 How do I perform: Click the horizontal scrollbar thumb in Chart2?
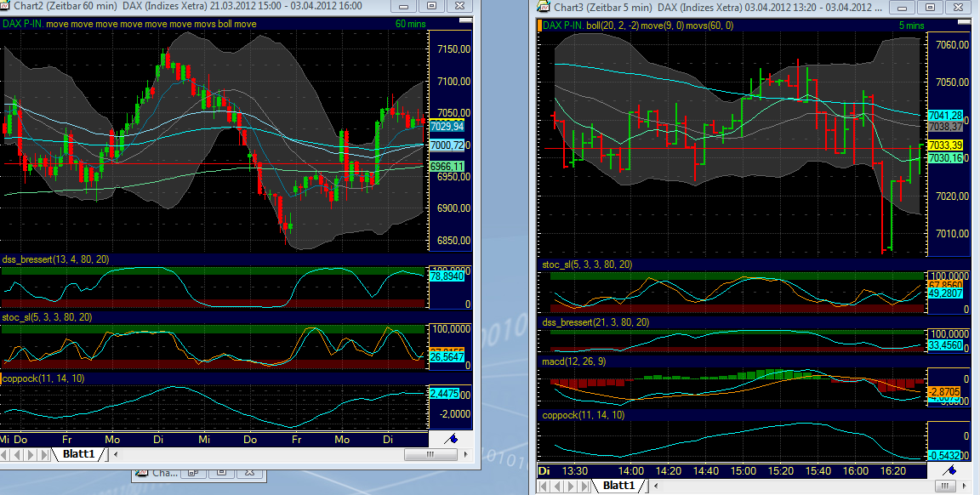tap(430, 454)
